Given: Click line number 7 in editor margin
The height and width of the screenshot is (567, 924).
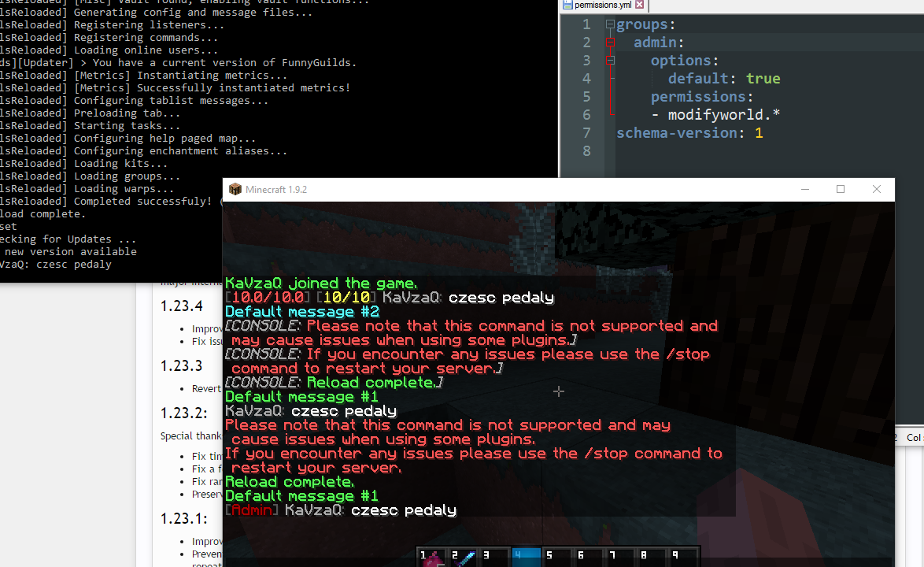Looking at the screenshot, I should [586, 133].
